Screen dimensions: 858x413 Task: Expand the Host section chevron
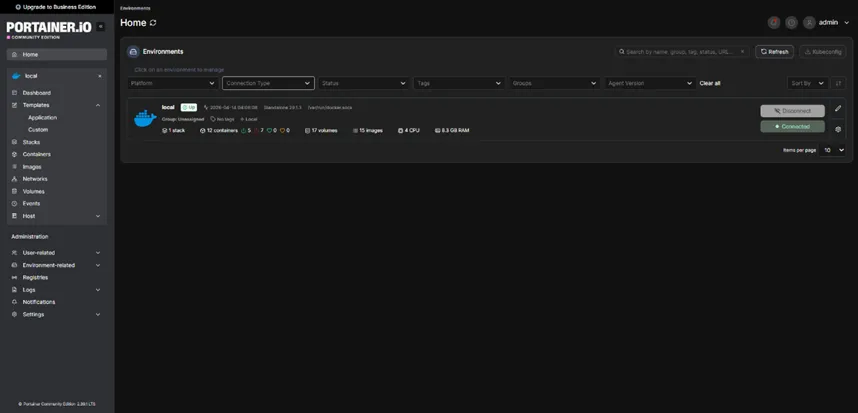click(98, 216)
